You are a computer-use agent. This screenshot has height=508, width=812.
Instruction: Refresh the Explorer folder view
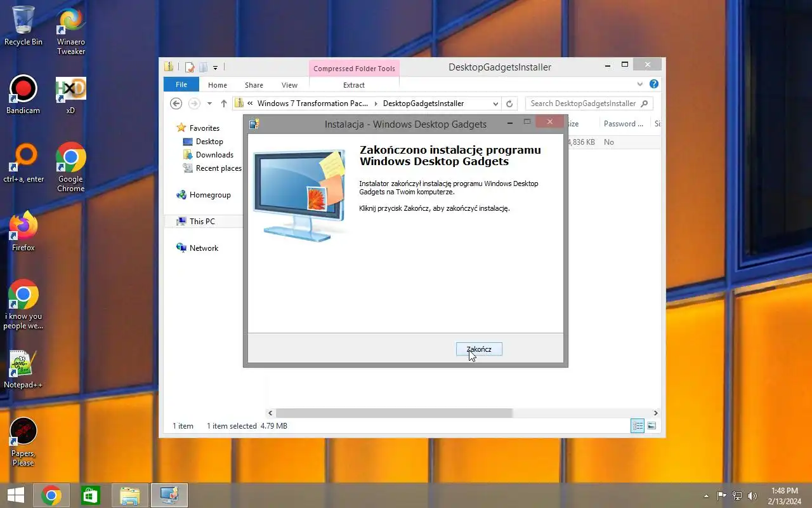pyautogui.click(x=509, y=104)
